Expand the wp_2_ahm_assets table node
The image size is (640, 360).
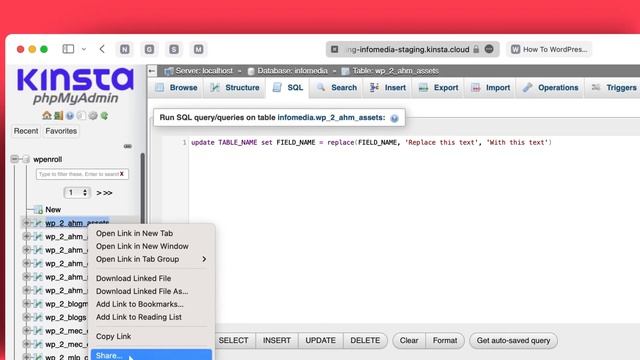pos(27,223)
